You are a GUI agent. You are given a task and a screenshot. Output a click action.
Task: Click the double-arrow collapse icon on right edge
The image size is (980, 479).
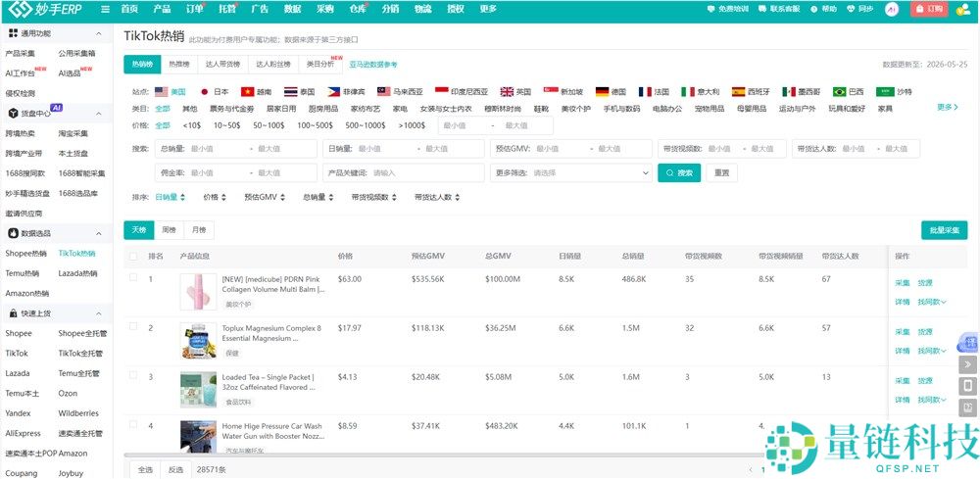coord(968,364)
